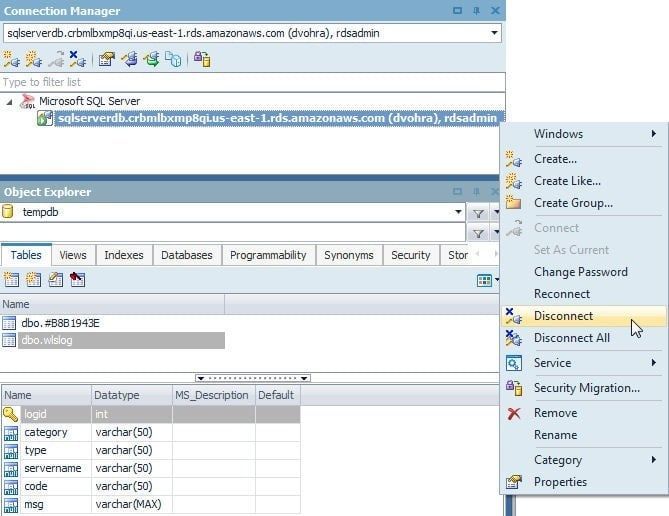669x516 pixels.
Task: Click the Microsoft SQL Server tree icon
Action: coord(27,102)
